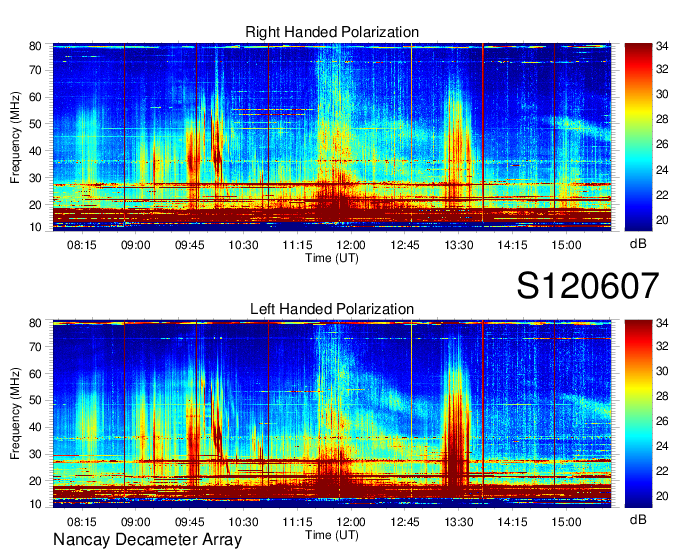Click the 09:45 tick label on the top time axis
Screen dimensions: 680x552
click(x=190, y=245)
